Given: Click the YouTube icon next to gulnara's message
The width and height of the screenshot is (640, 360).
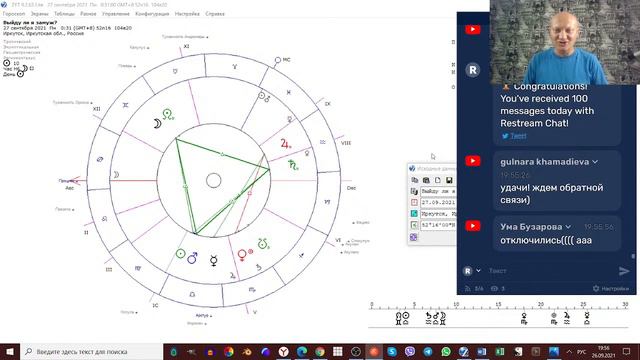Looking at the screenshot, I should [473, 161].
